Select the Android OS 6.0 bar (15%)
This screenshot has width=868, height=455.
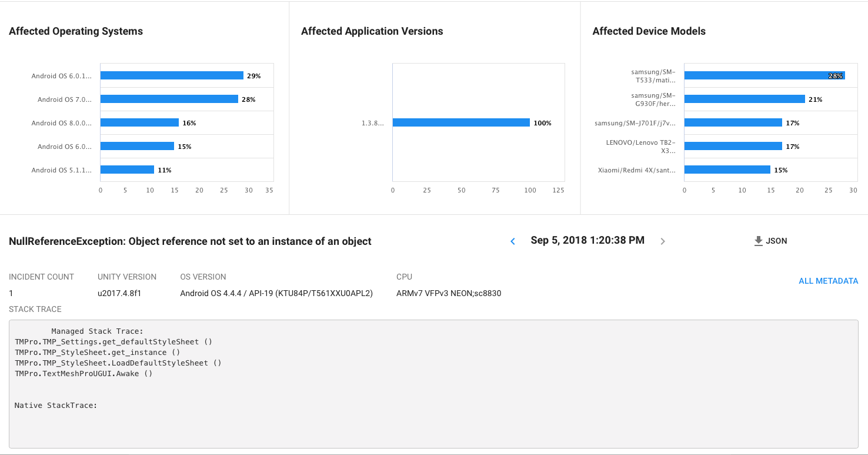click(137, 146)
